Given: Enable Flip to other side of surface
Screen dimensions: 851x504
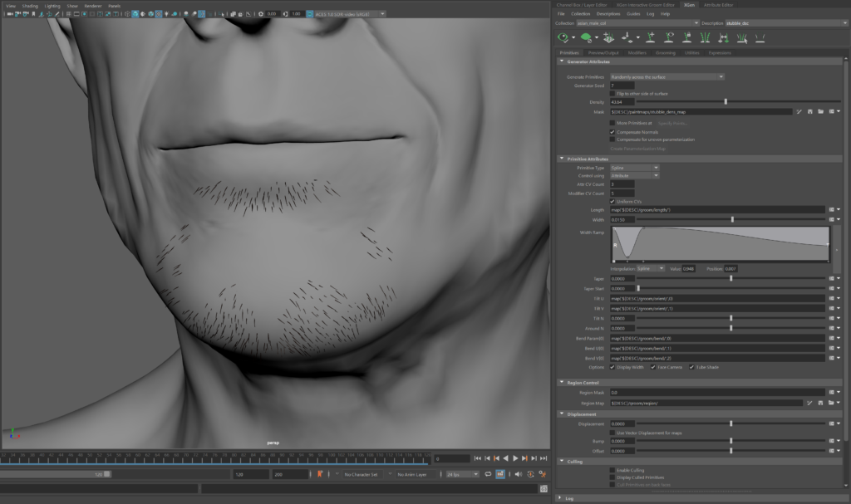Looking at the screenshot, I should coord(612,93).
